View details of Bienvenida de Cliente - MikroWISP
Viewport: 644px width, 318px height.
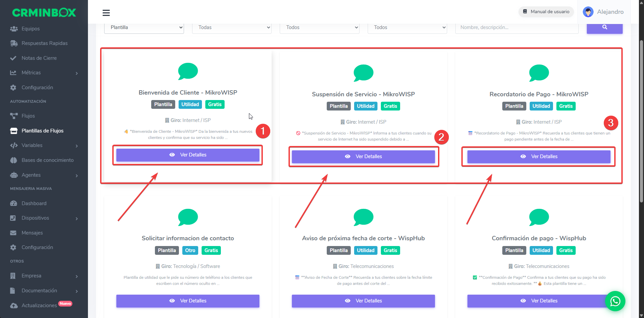pyautogui.click(x=188, y=155)
